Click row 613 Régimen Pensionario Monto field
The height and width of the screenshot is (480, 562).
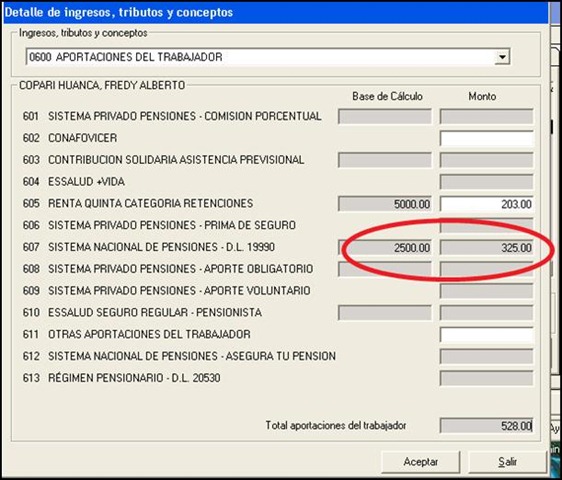point(486,379)
